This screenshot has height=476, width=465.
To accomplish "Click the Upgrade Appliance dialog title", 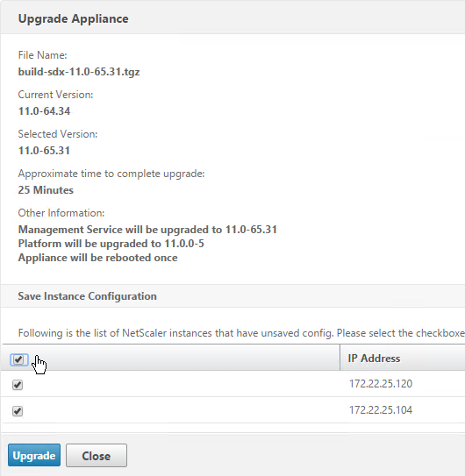I will point(73,18).
